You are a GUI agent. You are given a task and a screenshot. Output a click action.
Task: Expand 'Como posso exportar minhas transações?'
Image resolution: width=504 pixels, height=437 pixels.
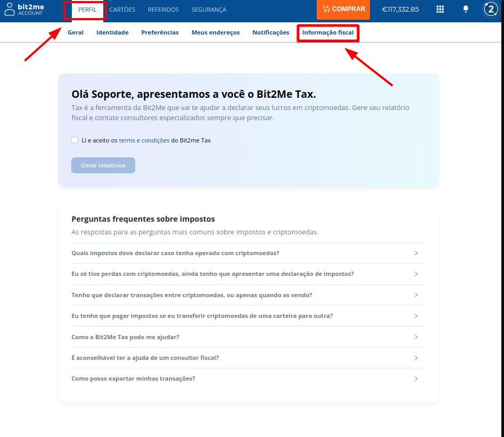coord(249,379)
